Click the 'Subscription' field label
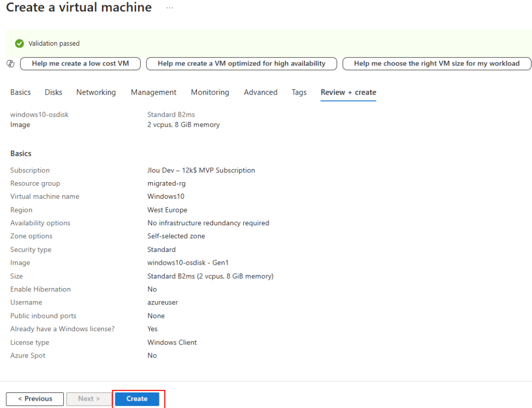532x408 pixels. [x=30, y=170]
